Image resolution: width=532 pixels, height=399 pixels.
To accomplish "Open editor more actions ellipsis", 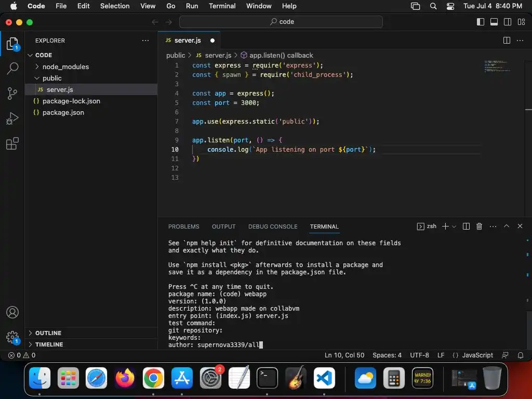I will pos(520,41).
